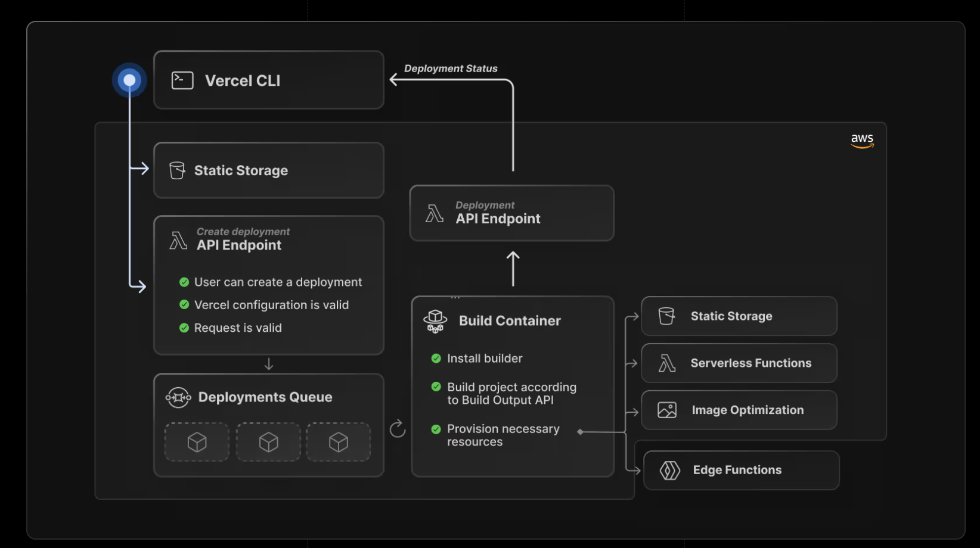Click the text Build project according to Build Output API

[x=511, y=394]
